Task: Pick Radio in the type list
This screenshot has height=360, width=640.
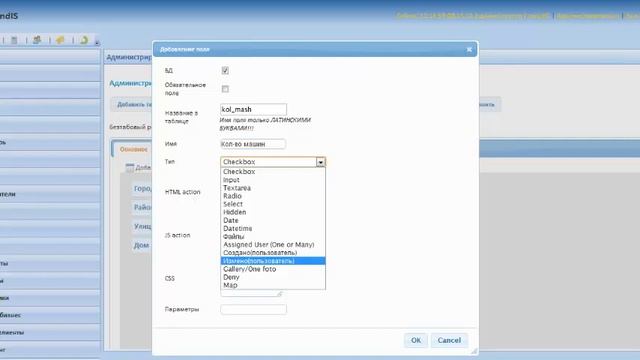Action: click(273, 196)
